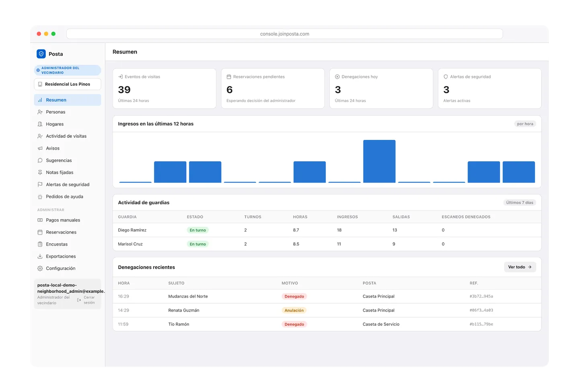Click the Cerrar sesión logout icon

[79, 300]
